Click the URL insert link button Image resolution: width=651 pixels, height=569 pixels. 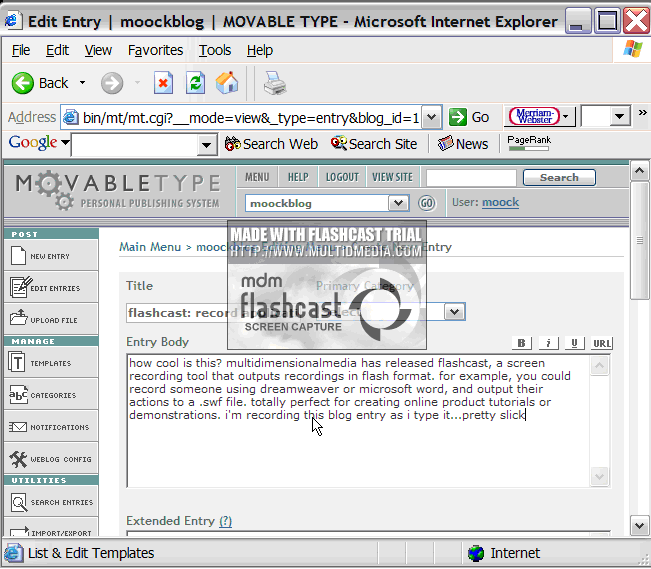coord(602,343)
